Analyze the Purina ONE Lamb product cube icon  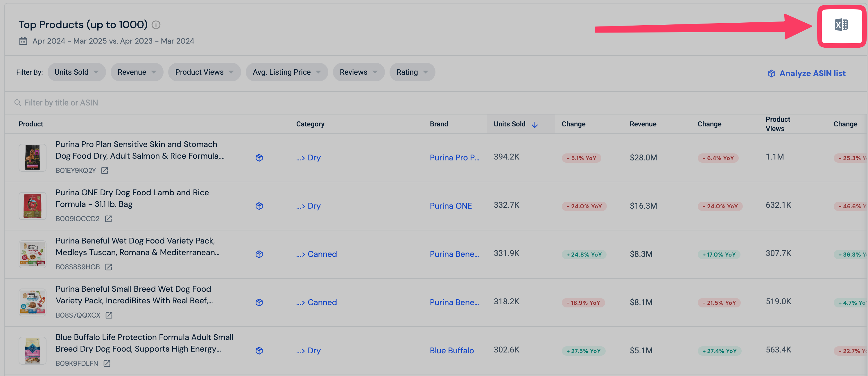click(x=259, y=206)
